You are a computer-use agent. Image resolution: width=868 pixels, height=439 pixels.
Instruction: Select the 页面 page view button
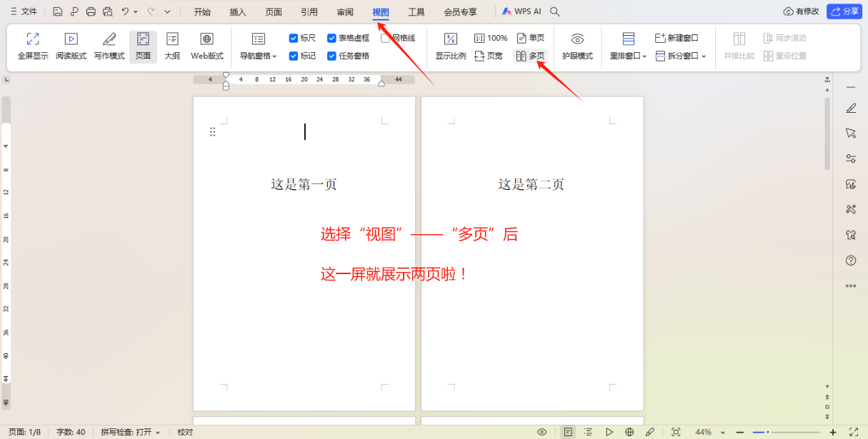(143, 46)
